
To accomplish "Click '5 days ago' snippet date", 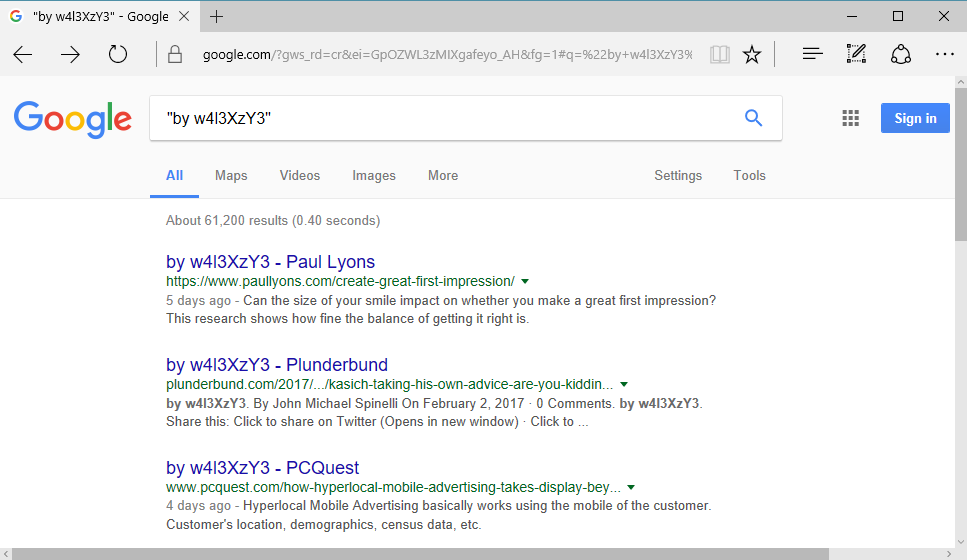I will coord(199,300).
